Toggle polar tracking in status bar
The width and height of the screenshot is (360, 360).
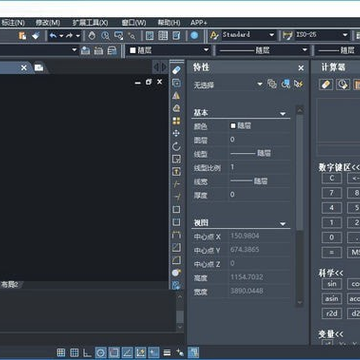(101, 352)
